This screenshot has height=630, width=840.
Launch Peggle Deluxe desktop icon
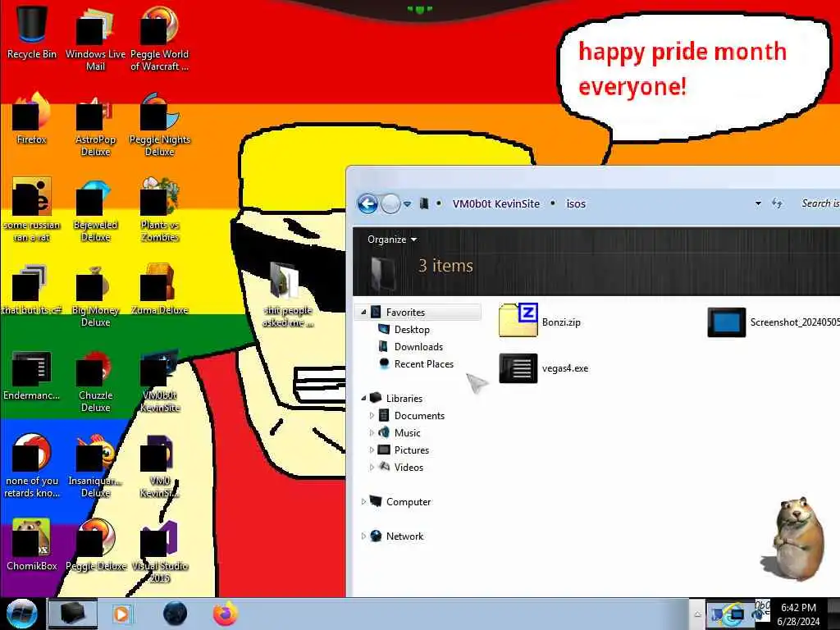pyautogui.click(x=95, y=545)
